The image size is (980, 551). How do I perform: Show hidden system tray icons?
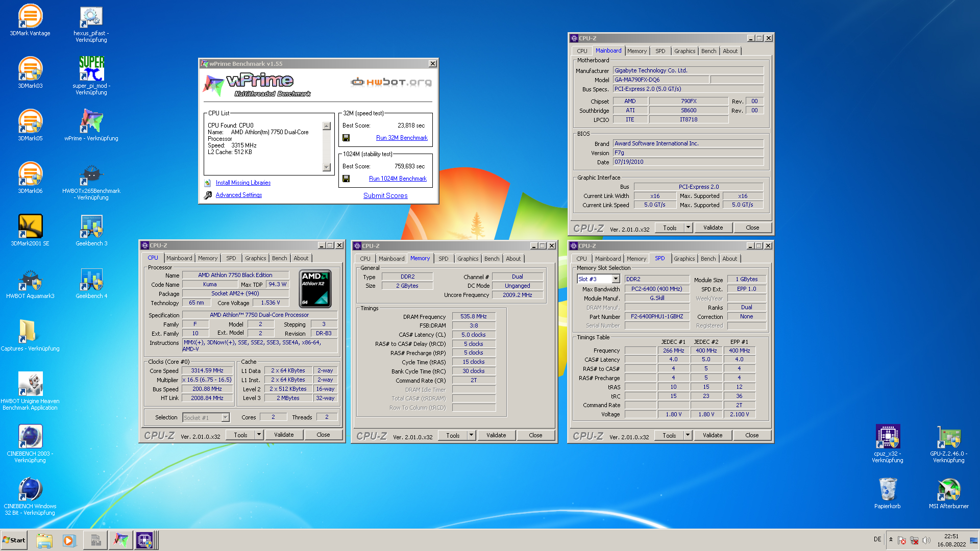[891, 540]
